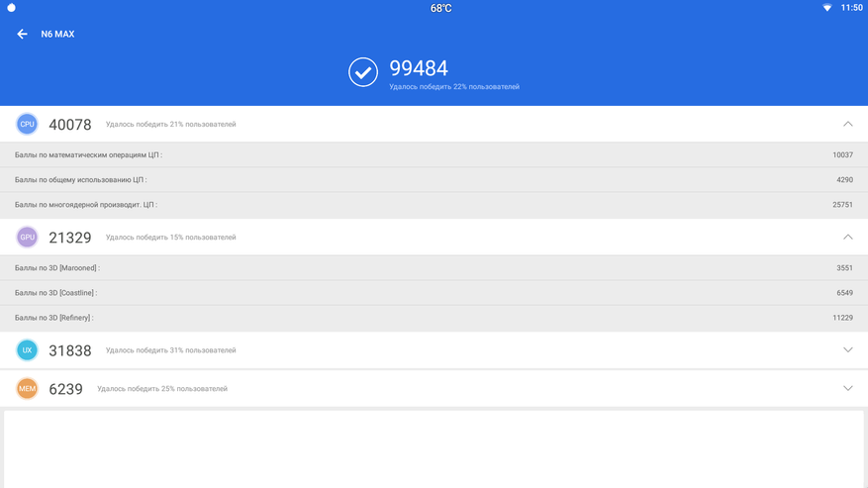Click the value 11229

(x=842, y=318)
